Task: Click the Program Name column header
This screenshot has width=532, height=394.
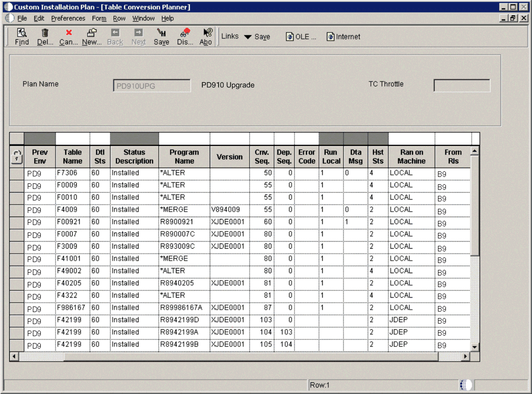Action: (184, 156)
